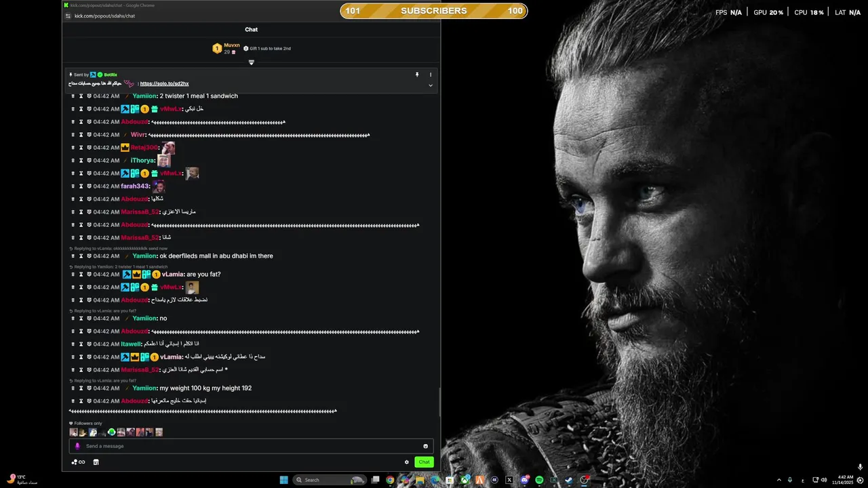Click Retaj300's emote image in chat
The width and height of the screenshot is (868, 488).
168,148
